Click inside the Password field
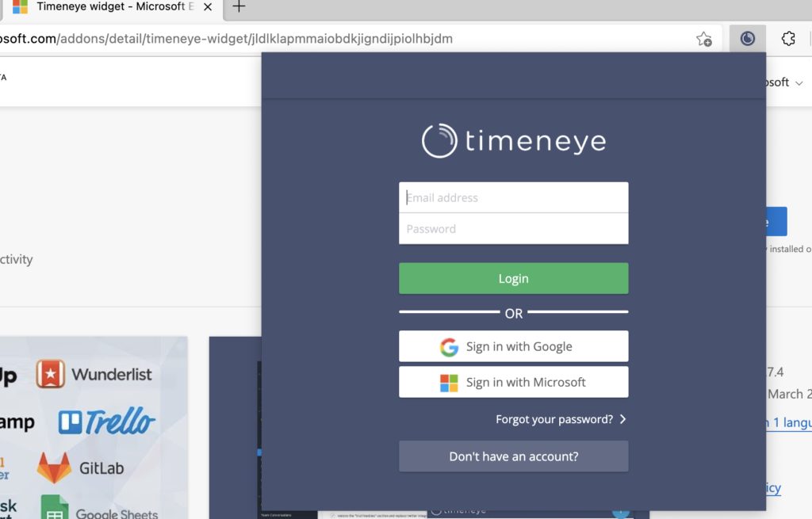The height and width of the screenshot is (519, 812). click(513, 228)
